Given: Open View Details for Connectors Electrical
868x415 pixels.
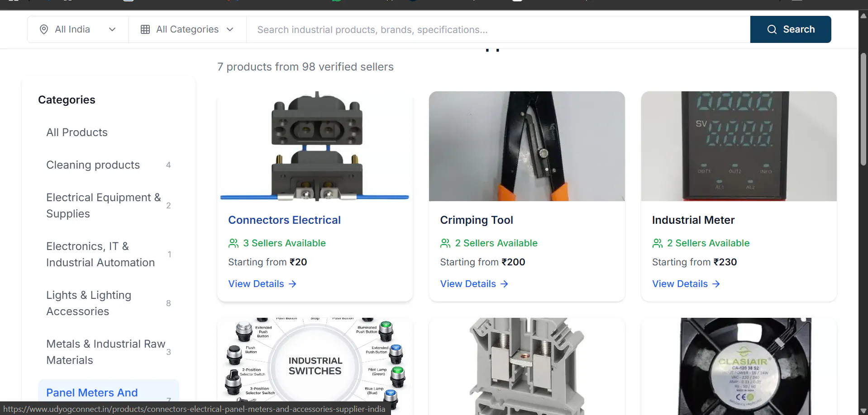Looking at the screenshot, I should [x=262, y=284].
